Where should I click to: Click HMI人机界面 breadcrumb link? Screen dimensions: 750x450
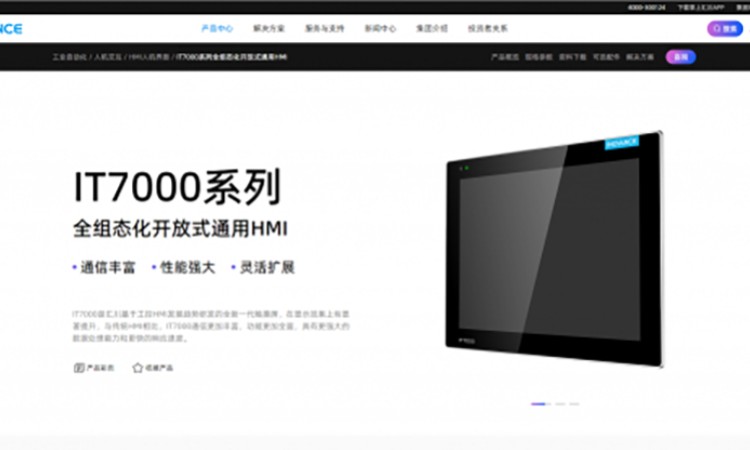point(148,58)
